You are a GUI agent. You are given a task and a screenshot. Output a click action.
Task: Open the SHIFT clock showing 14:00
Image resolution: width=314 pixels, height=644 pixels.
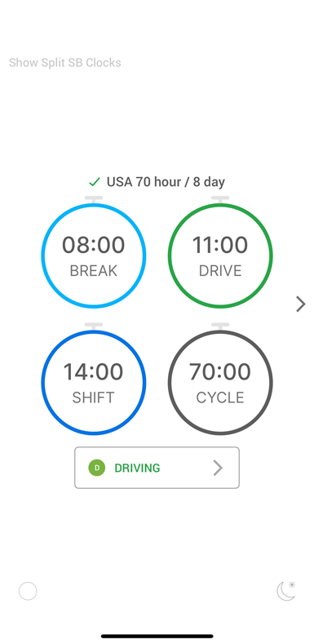[94, 382]
